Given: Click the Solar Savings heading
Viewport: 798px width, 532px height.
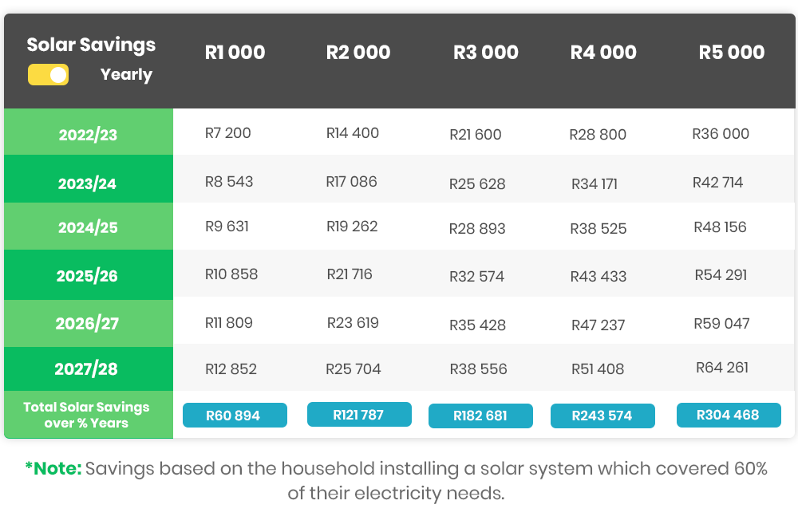Looking at the screenshot, I should (91, 45).
